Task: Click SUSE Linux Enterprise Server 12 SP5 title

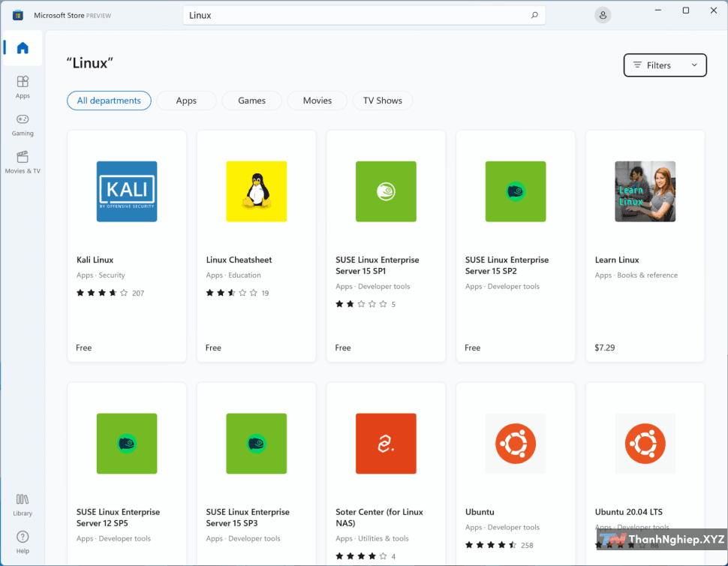Action: point(118,518)
